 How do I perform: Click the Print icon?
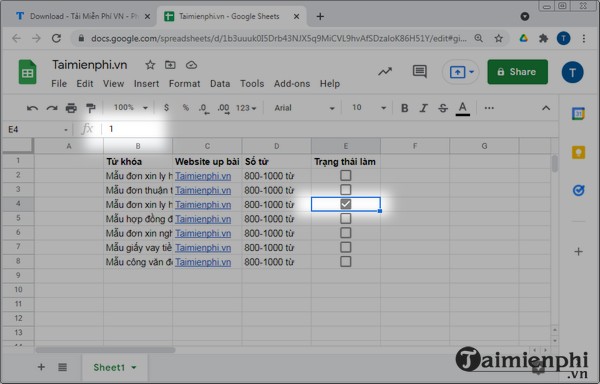[x=71, y=108]
